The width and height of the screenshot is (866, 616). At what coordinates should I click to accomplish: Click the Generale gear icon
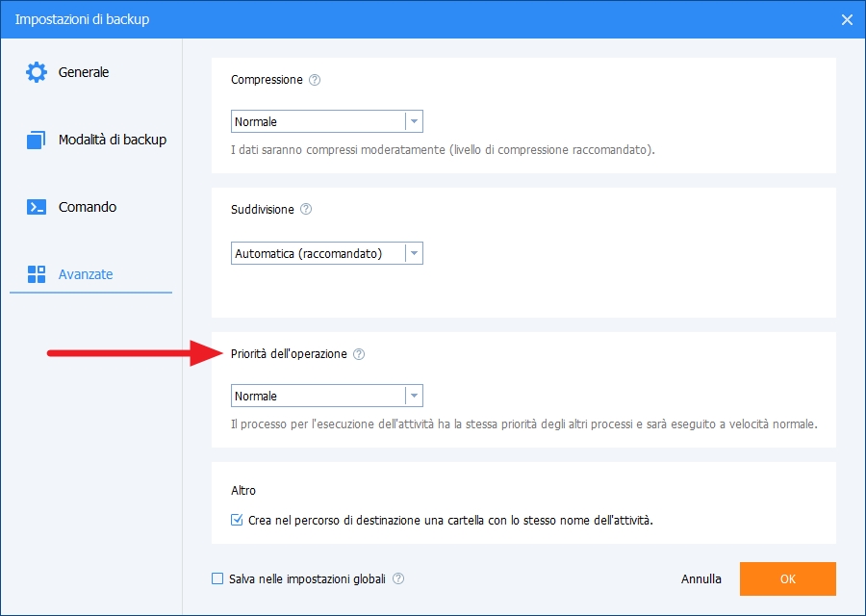[37, 72]
